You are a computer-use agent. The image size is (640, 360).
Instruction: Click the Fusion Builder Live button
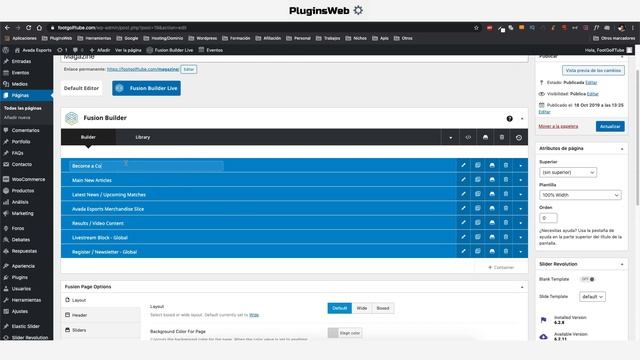pyautogui.click(x=147, y=88)
